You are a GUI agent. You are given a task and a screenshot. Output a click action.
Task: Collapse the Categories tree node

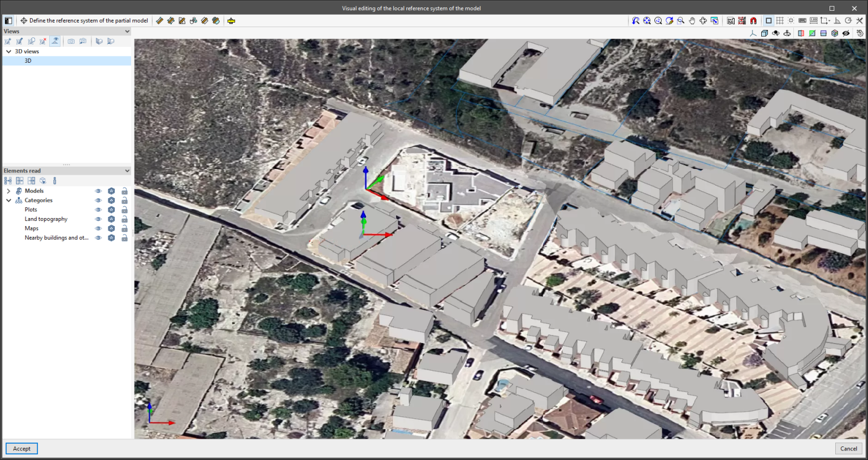(8, 201)
